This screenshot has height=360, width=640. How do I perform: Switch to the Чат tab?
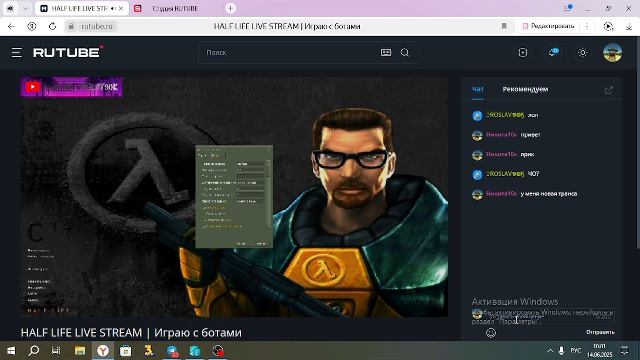click(478, 89)
